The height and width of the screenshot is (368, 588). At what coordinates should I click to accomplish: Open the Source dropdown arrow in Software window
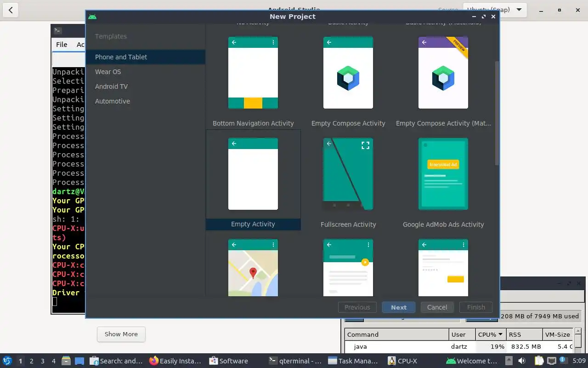coord(519,10)
